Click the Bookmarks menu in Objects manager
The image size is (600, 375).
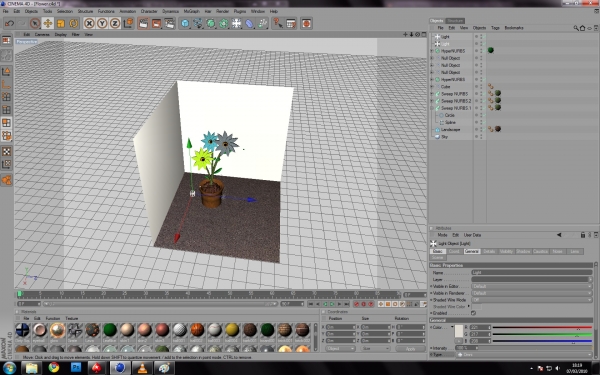pyautogui.click(x=514, y=28)
